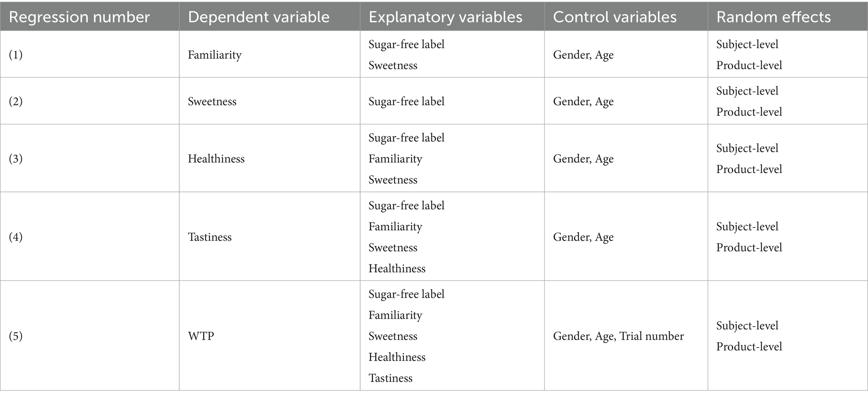
Task: Click "Gender, Age, Trial number" control cell
Action: [x=618, y=336]
